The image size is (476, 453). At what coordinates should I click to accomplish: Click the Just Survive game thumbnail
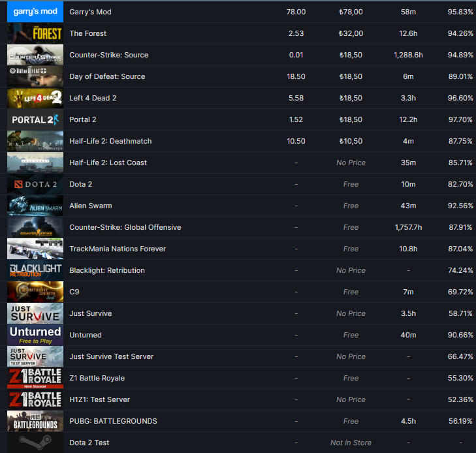coord(35,313)
